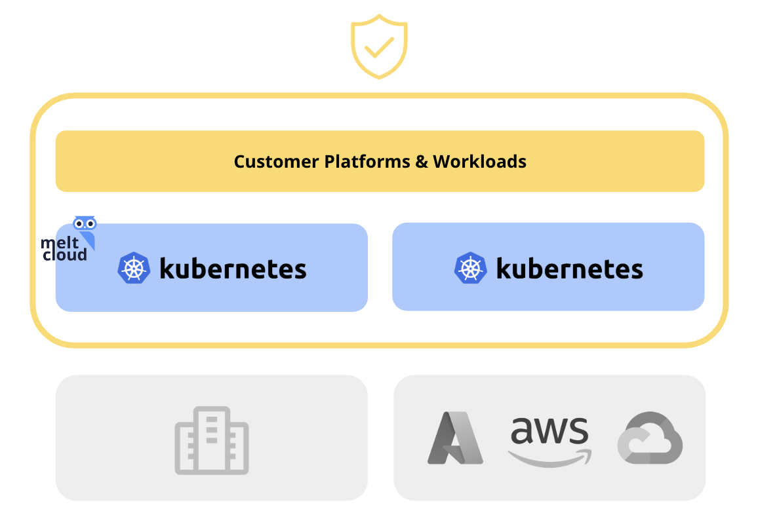The height and width of the screenshot is (532, 758).
Task: Select the AWS logo
Action: (549, 439)
